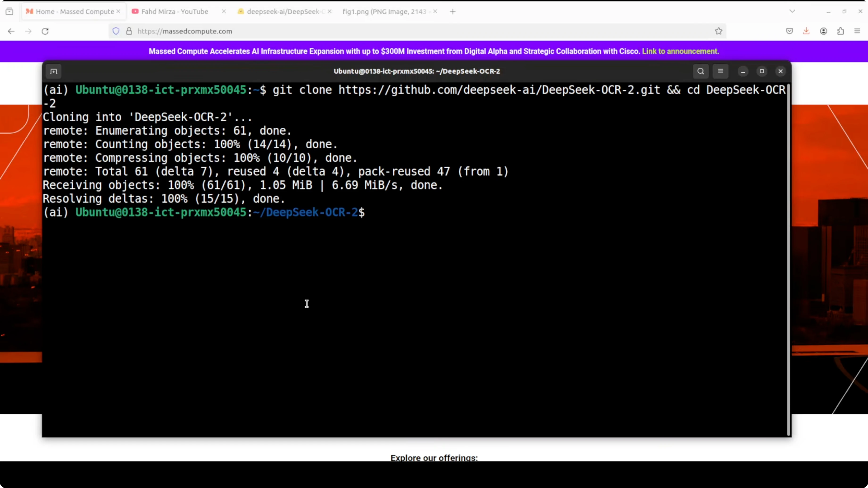Open Firefox account profile icon
The width and height of the screenshot is (868, 488).
point(823,31)
